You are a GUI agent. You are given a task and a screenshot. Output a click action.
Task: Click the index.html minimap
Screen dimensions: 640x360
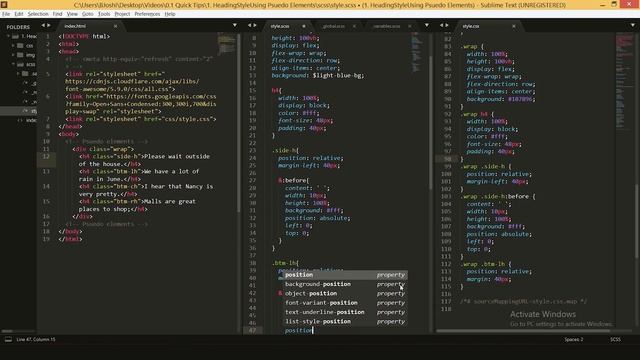pos(227,45)
